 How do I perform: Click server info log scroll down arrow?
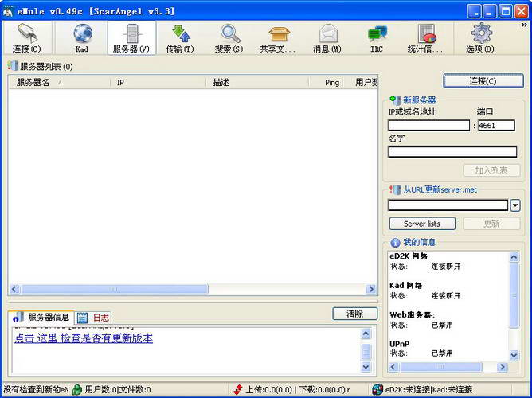tap(366, 366)
